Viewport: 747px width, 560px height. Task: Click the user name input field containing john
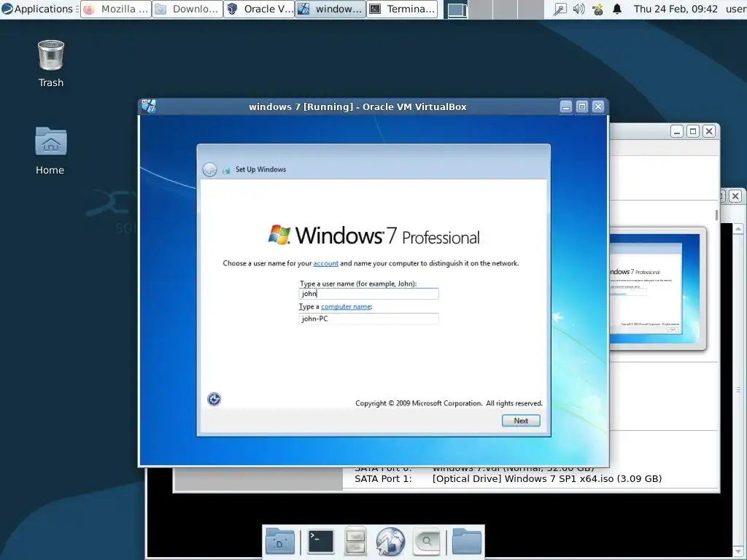tap(368, 294)
